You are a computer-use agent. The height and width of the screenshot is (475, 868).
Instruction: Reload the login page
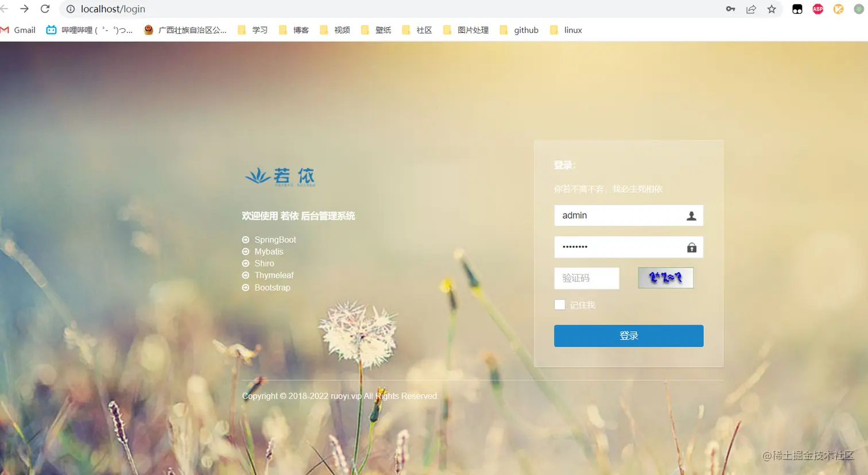pos(45,9)
